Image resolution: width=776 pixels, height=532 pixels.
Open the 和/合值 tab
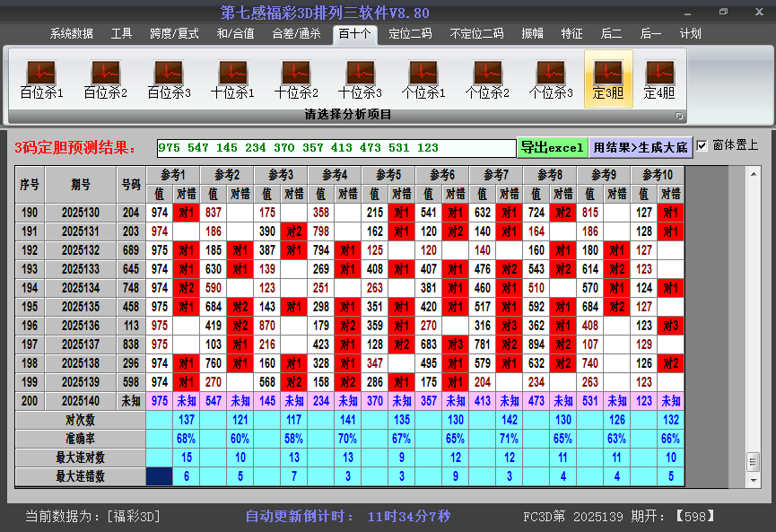tap(235, 34)
